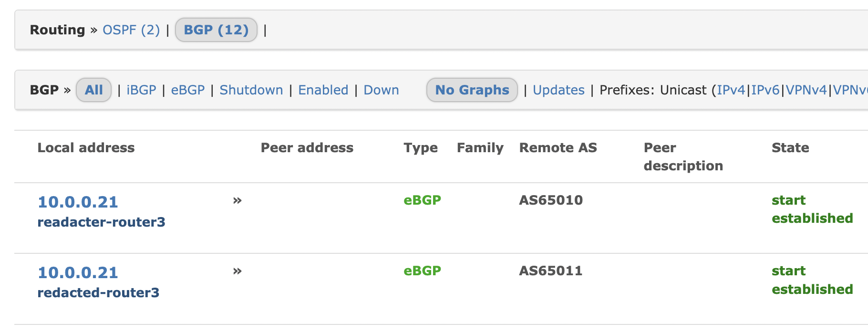Click the established state of the AS65010 peer
868x333 pixels.
(x=812, y=218)
